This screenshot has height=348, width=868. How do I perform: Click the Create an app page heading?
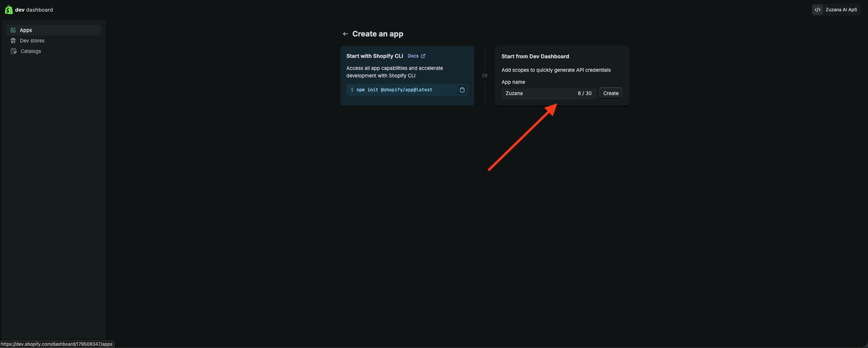coord(378,34)
